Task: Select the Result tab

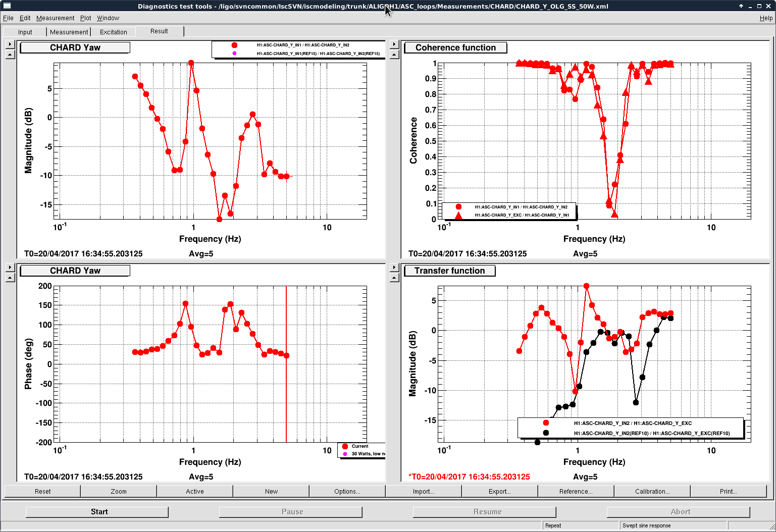Action: point(160,31)
